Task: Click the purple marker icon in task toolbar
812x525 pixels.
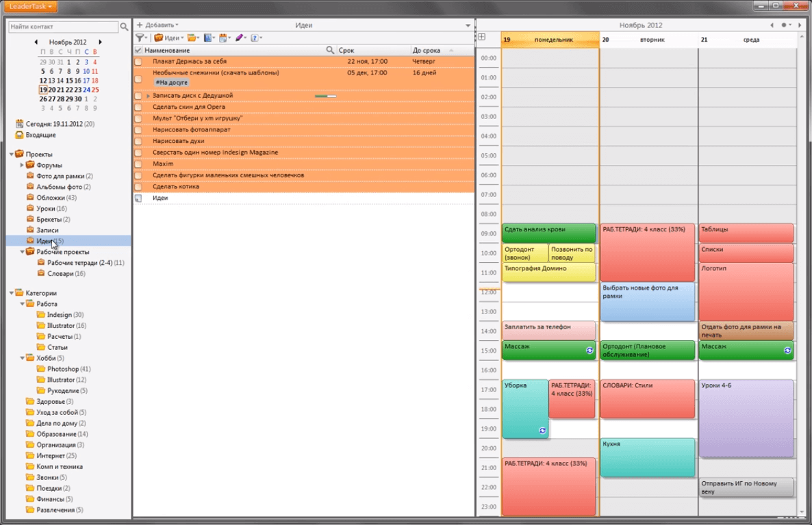Action: tap(240, 38)
